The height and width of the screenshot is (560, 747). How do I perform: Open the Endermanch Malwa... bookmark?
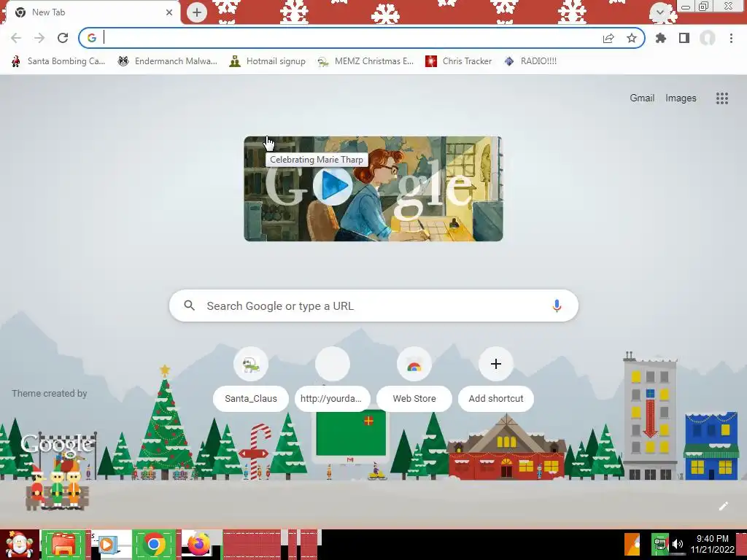[x=167, y=61]
